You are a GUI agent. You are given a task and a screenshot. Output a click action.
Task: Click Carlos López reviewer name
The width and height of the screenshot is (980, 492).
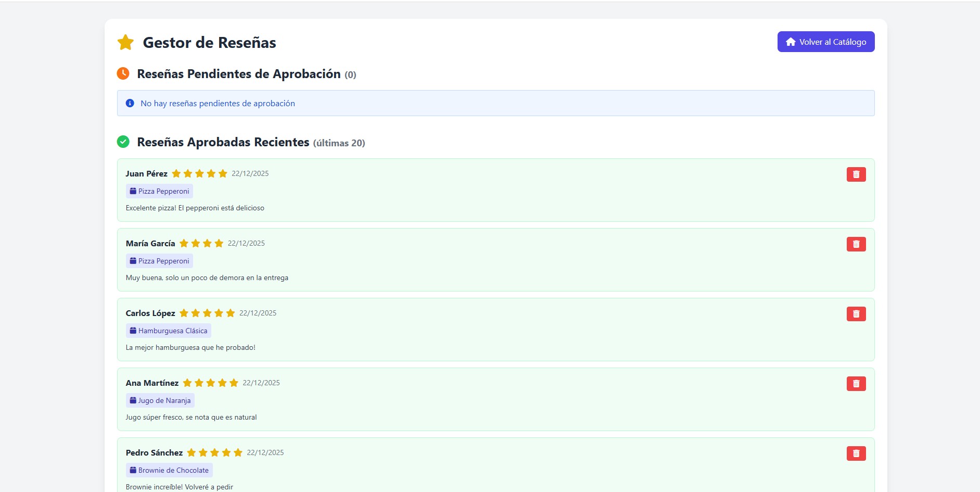pyautogui.click(x=150, y=313)
